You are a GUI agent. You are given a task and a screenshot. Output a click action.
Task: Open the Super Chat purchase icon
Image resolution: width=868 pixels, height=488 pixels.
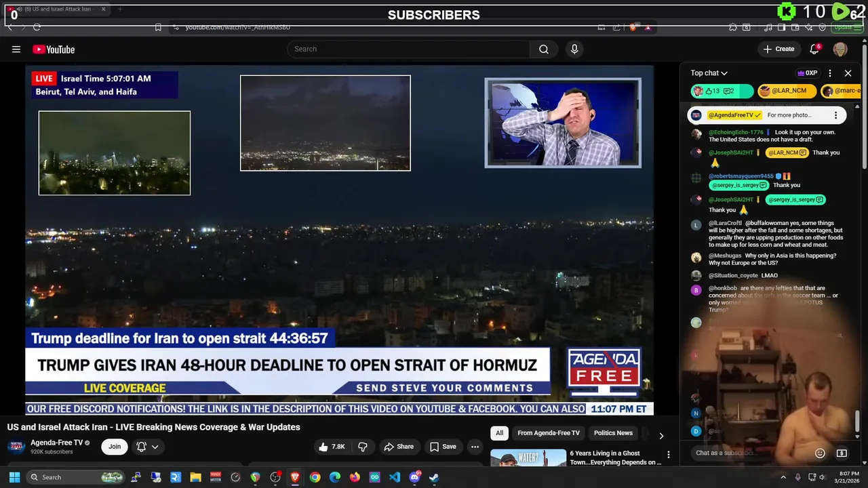(x=842, y=453)
